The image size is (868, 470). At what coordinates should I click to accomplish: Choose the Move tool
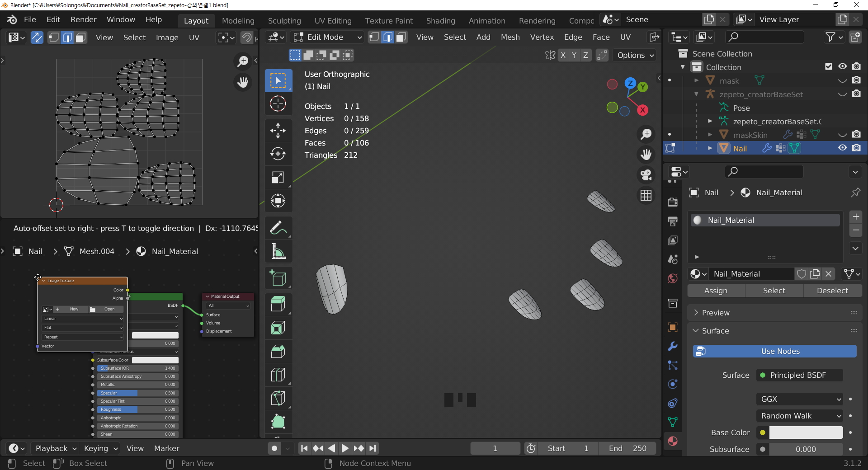point(278,131)
